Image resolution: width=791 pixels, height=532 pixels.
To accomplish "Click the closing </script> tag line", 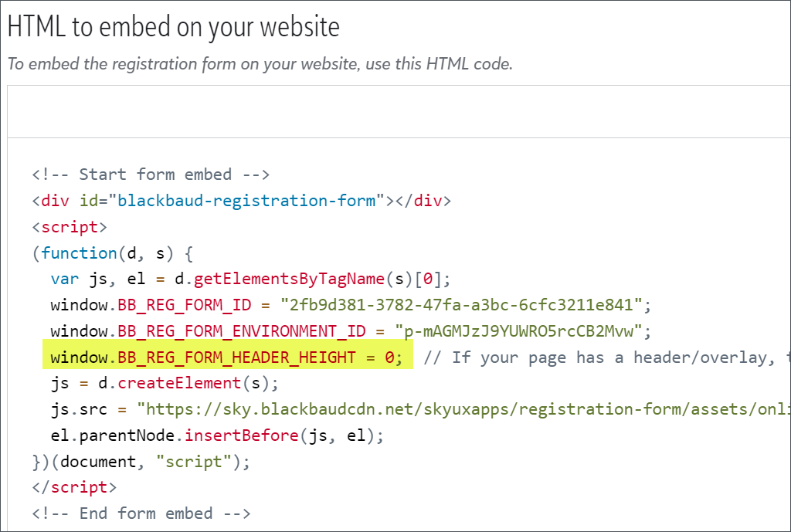I will pos(74,488).
